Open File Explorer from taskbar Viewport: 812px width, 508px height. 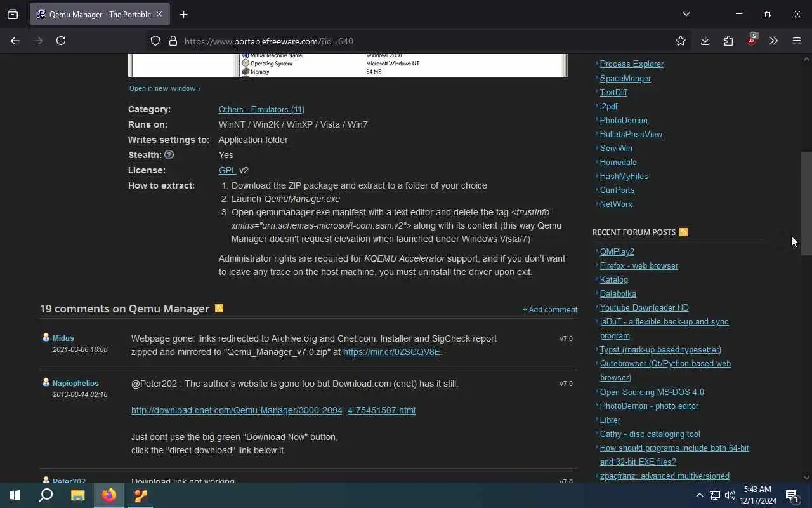77,495
